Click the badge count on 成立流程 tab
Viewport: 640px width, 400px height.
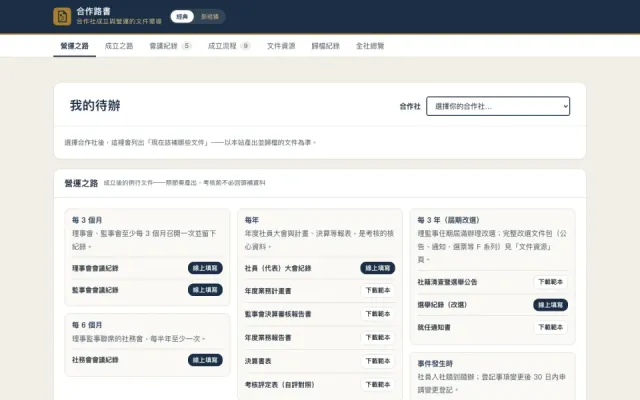pyautogui.click(x=245, y=46)
